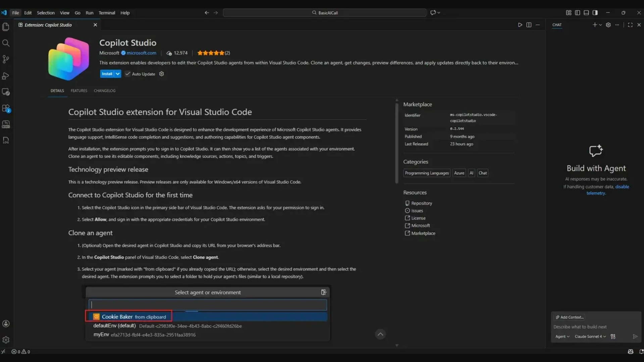Switch to the FEATURES tab

[79, 91]
